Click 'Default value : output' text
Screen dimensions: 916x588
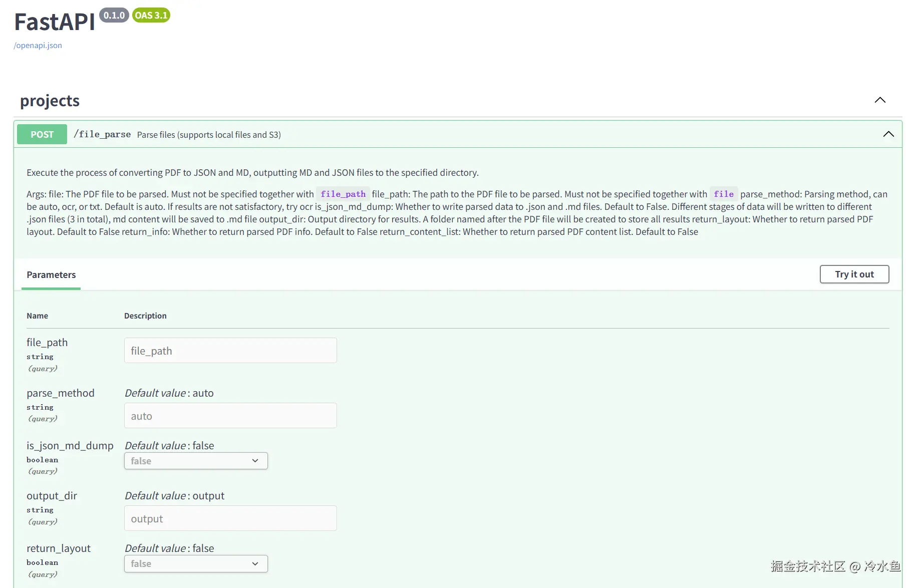coord(175,496)
